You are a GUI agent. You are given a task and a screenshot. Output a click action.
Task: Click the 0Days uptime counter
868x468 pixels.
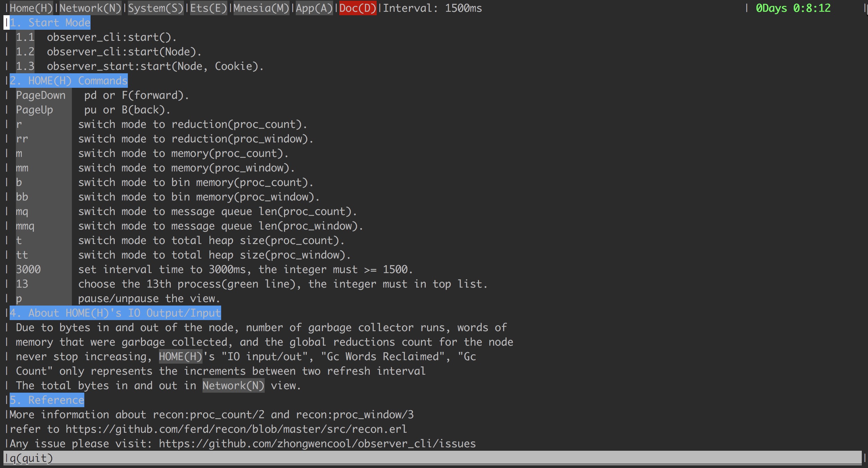[x=793, y=8]
